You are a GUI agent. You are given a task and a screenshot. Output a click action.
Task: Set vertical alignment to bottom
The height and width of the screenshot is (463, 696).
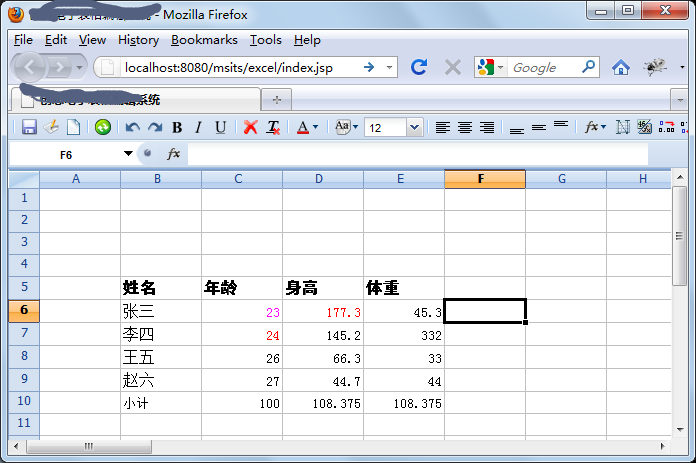tap(517, 130)
